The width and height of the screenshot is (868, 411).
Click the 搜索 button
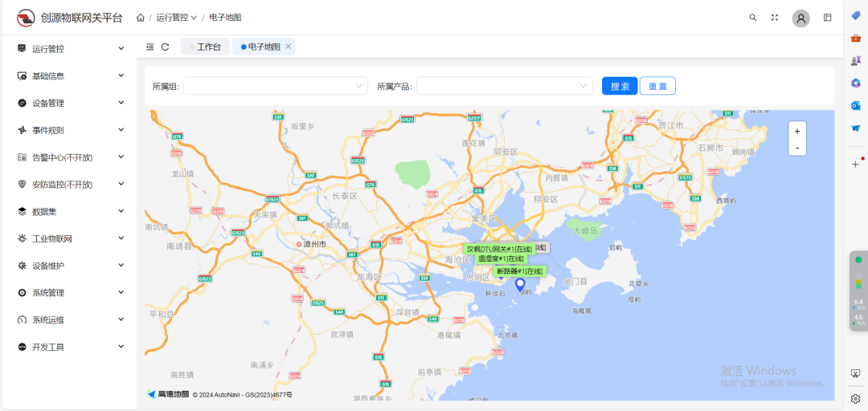pos(620,86)
